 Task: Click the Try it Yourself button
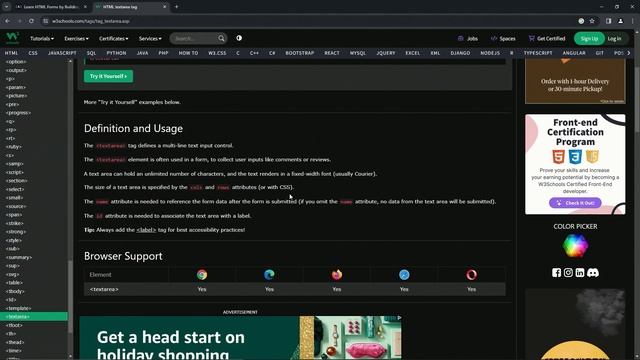109,76
